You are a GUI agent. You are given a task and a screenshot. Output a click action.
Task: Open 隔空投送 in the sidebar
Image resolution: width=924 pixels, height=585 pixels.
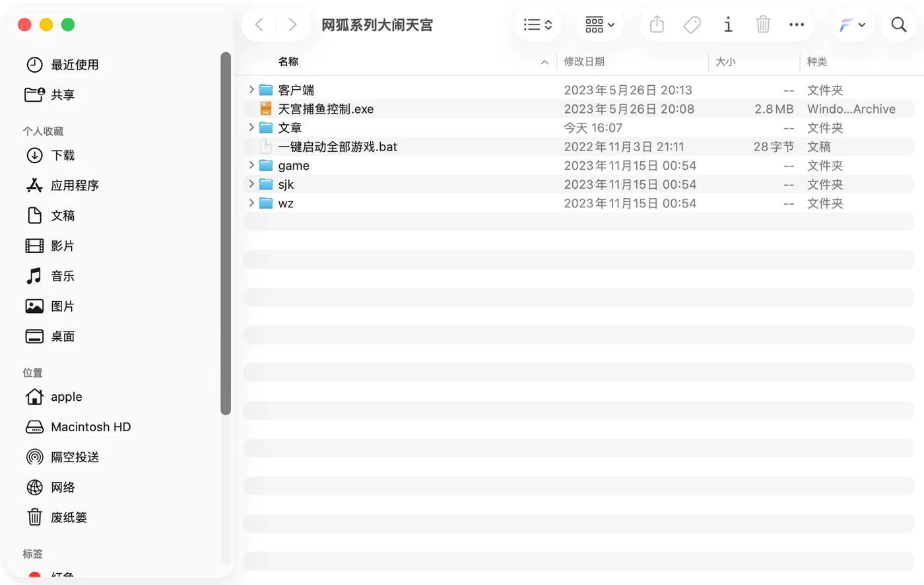(63, 457)
